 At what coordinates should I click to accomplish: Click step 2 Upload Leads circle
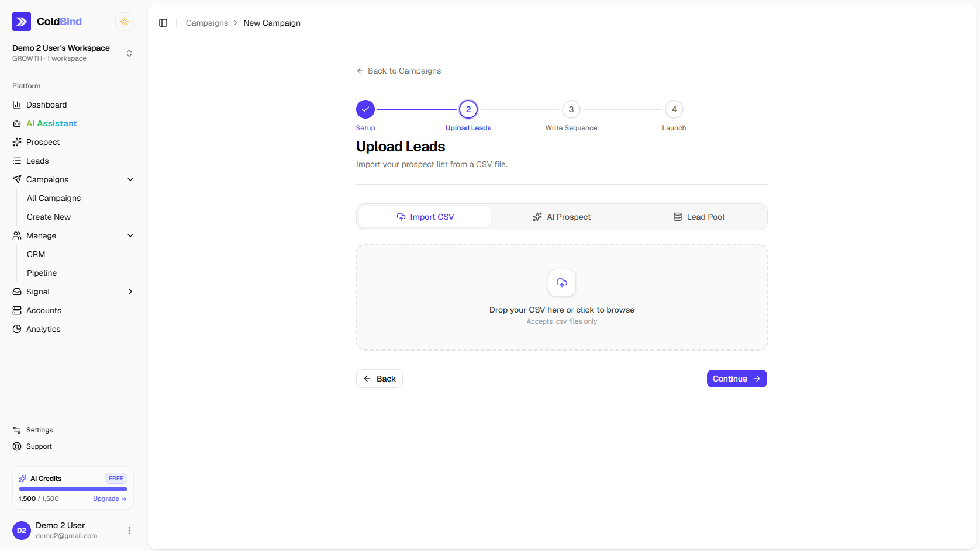pos(468,109)
